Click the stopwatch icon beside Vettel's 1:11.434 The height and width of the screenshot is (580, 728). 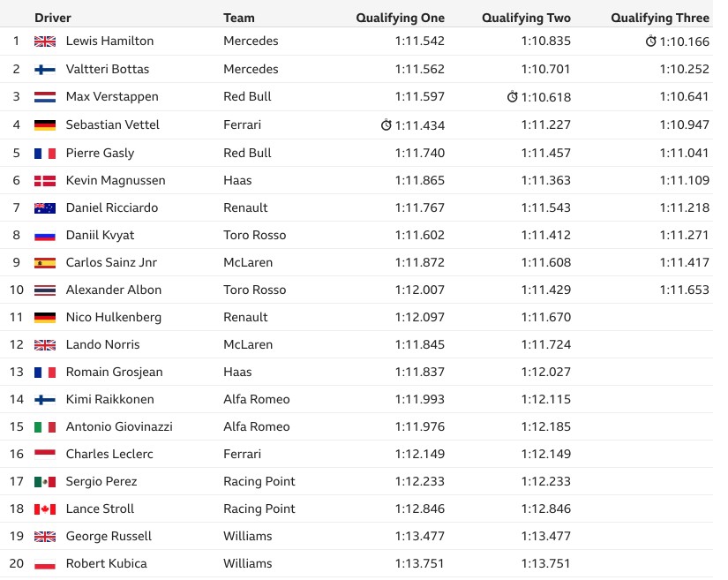click(387, 124)
